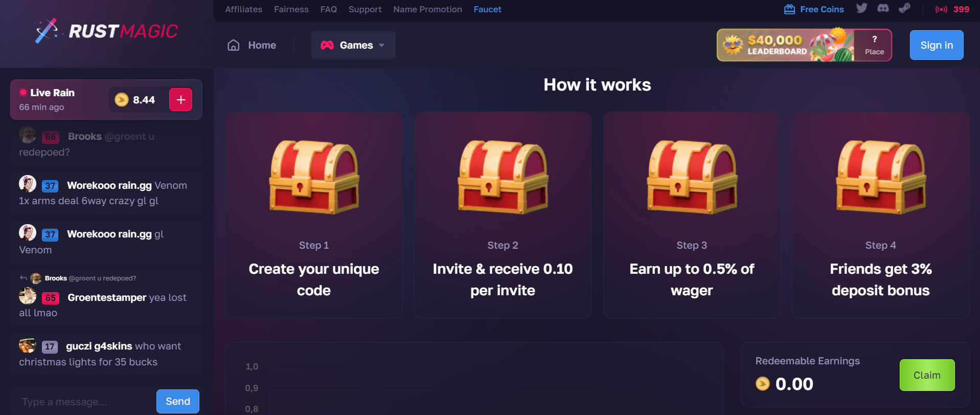Click the reply arrow icon above Groentestamper
This screenshot has width=980, height=415.
[x=23, y=278]
